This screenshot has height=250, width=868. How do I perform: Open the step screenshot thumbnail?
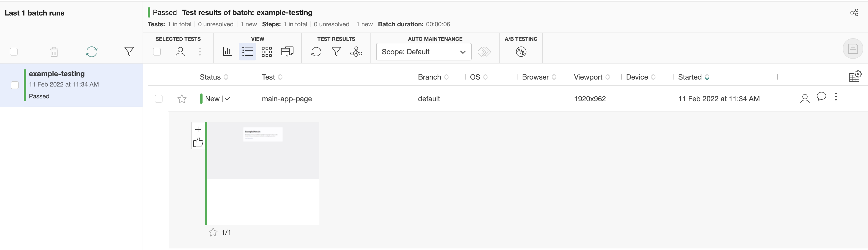coord(263,173)
